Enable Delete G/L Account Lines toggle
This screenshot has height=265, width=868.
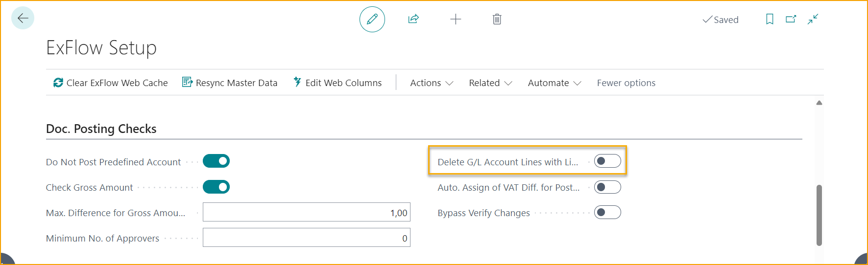click(x=607, y=161)
